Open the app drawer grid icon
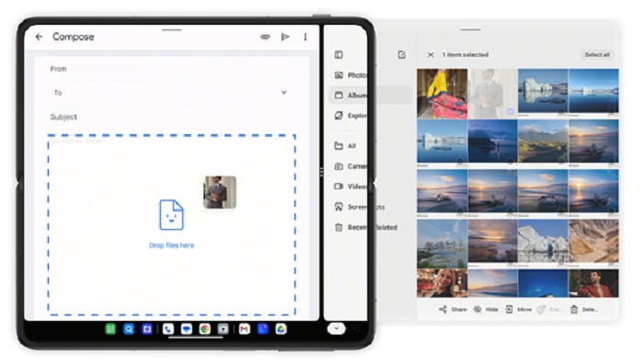 point(110,329)
